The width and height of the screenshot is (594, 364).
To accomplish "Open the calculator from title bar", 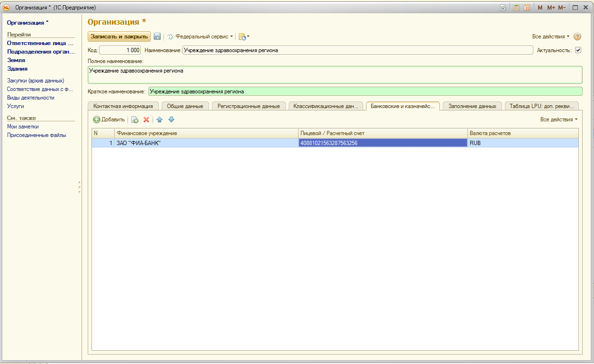I will point(516,8).
